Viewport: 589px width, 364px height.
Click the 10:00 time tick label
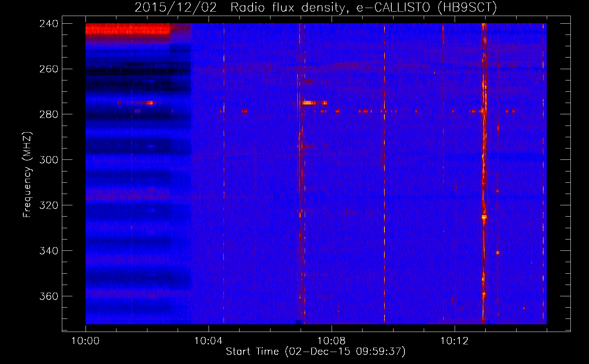click(x=86, y=341)
